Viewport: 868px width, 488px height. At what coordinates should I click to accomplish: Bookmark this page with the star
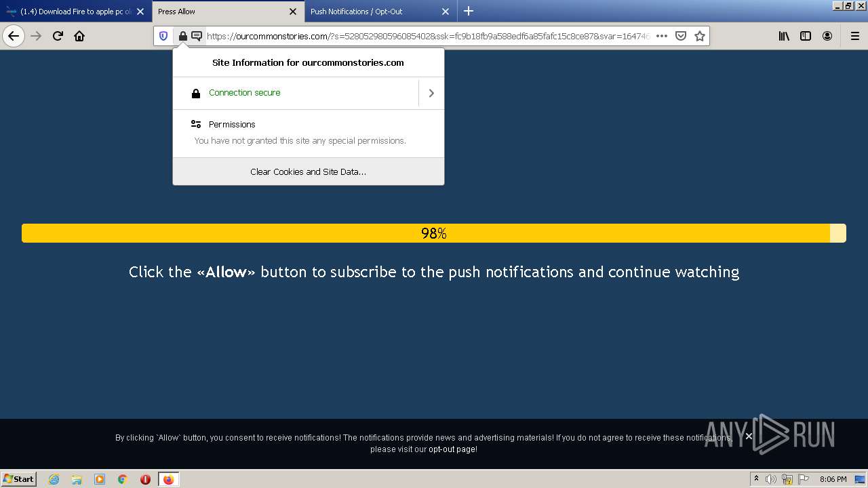click(700, 36)
